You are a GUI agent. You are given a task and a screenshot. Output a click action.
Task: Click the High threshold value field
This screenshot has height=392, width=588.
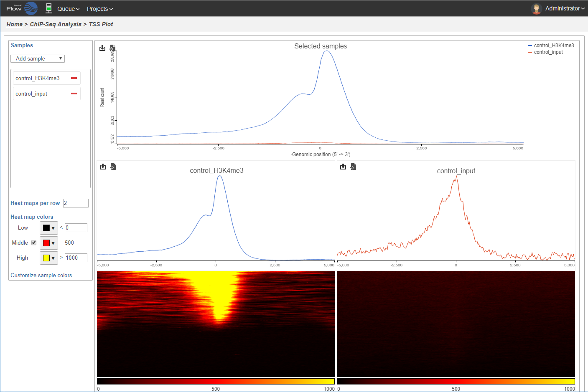(76, 258)
